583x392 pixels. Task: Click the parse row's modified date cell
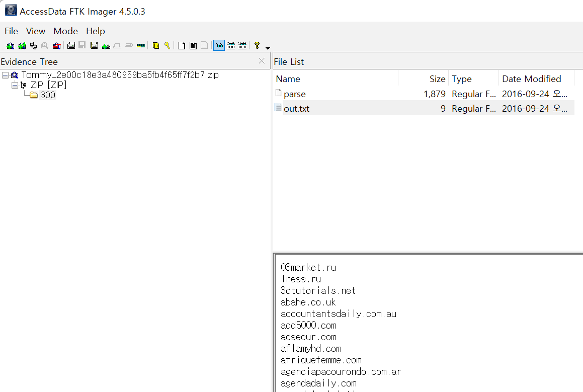534,94
